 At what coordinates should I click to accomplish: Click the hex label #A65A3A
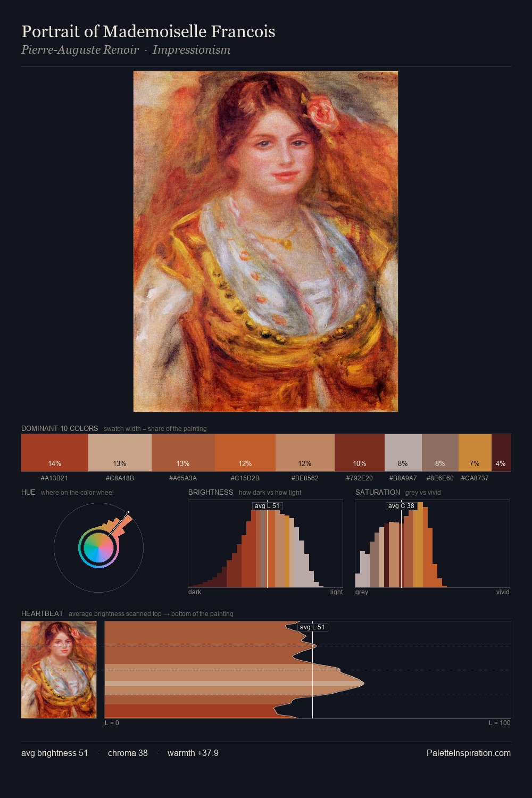point(183,478)
